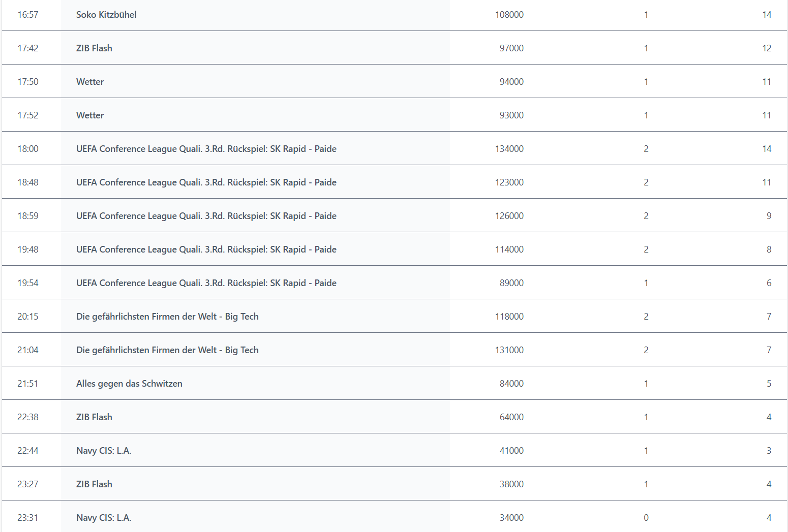Viewport: 788px width, 532px height.
Task: Select the Wetter entry at 17:52
Action: [90, 115]
